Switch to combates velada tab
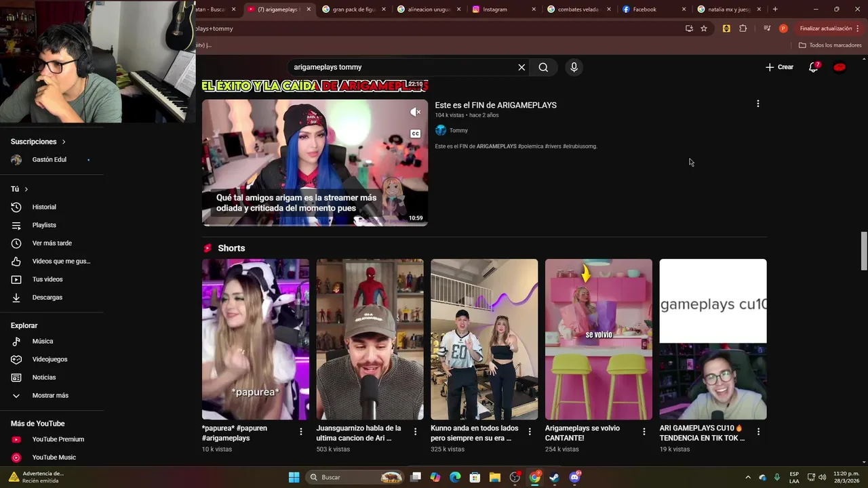This screenshot has width=868, height=488. click(x=579, y=9)
